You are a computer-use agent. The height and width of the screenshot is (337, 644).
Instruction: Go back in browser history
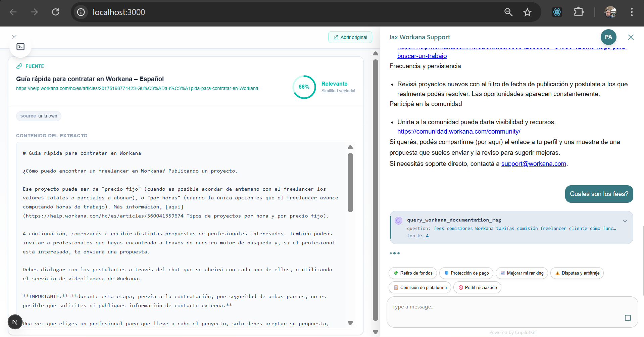pos(13,12)
